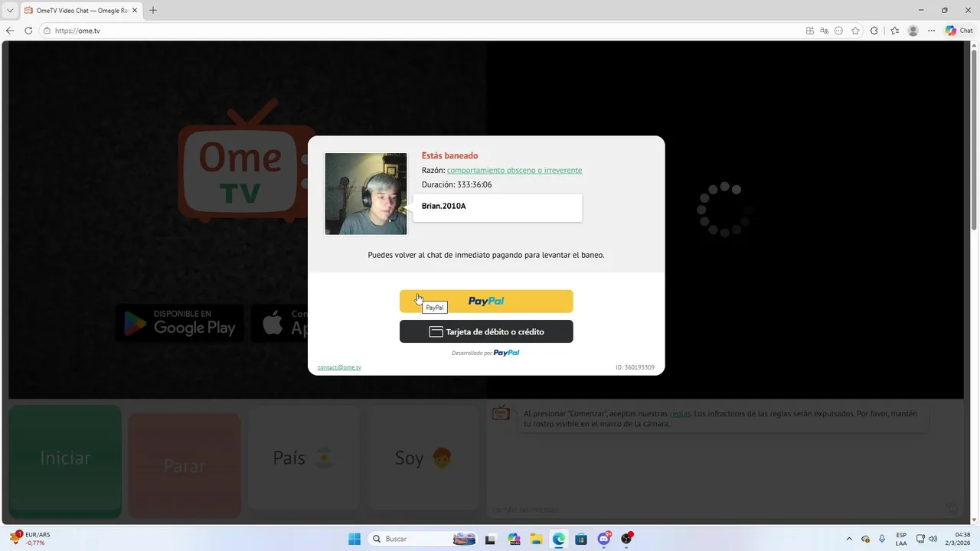The width and height of the screenshot is (980, 551).
Task: Click the microphone tray icon
Action: pyautogui.click(x=882, y=539)
